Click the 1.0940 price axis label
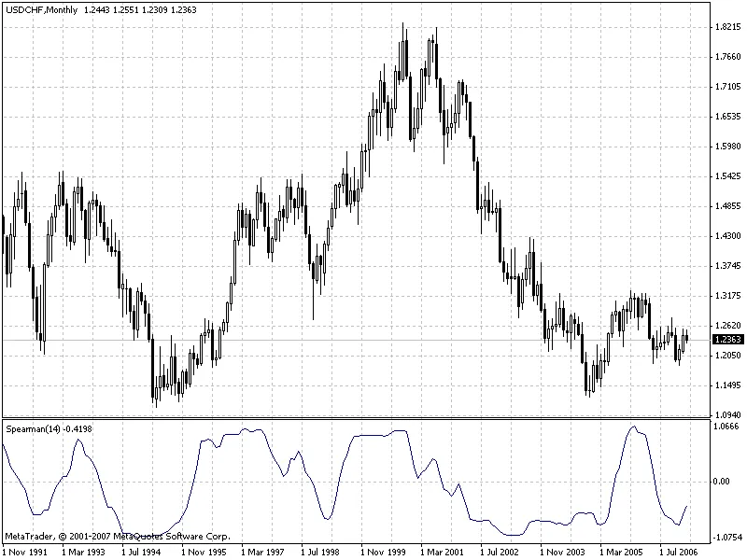The image size is (747, 560). coord(726,414)
